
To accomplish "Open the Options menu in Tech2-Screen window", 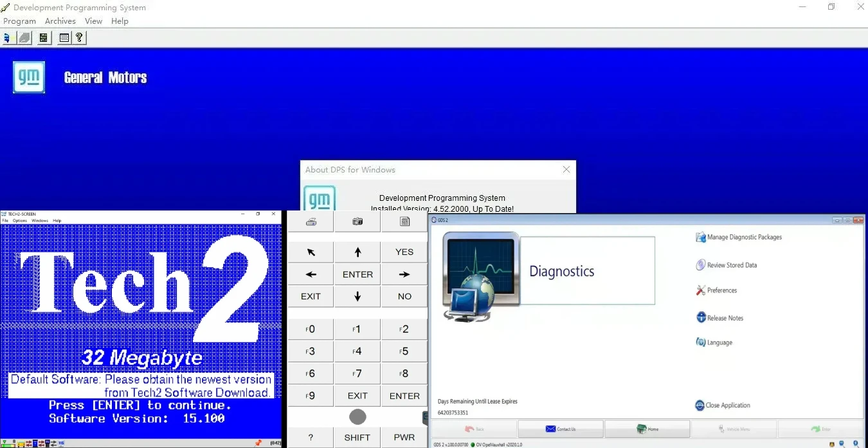I will point(20,221).
